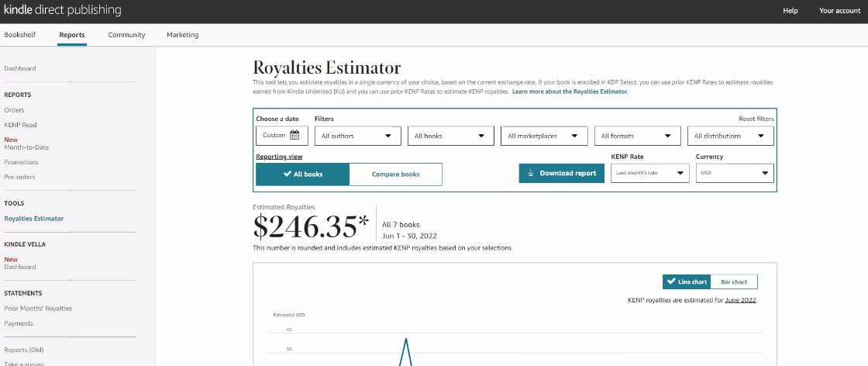Open the Marketing tab
This screenshot has width=868, height=366.
[x=183, y=35]
